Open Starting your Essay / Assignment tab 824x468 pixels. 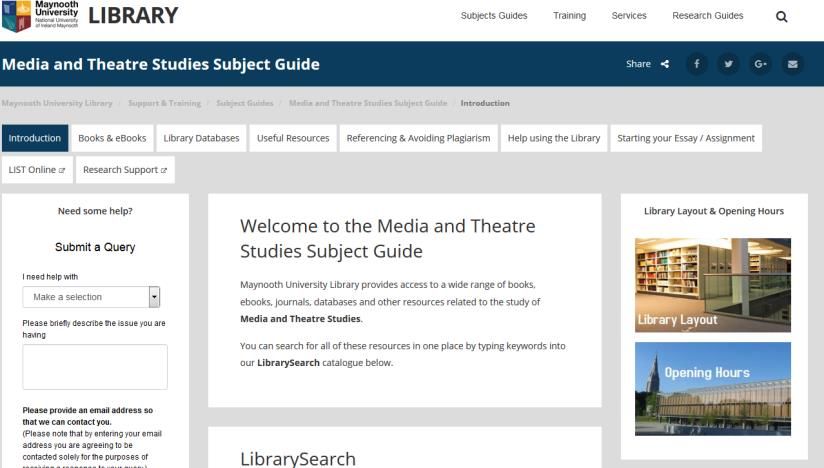(x=686, y=138)
